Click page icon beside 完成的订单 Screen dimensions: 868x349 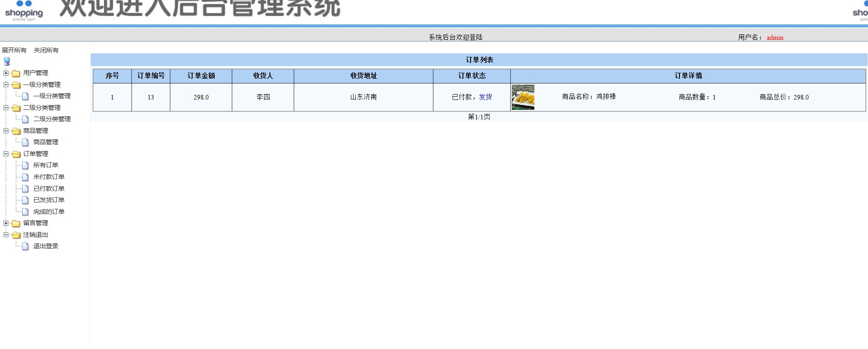click(x=25, y=212)
